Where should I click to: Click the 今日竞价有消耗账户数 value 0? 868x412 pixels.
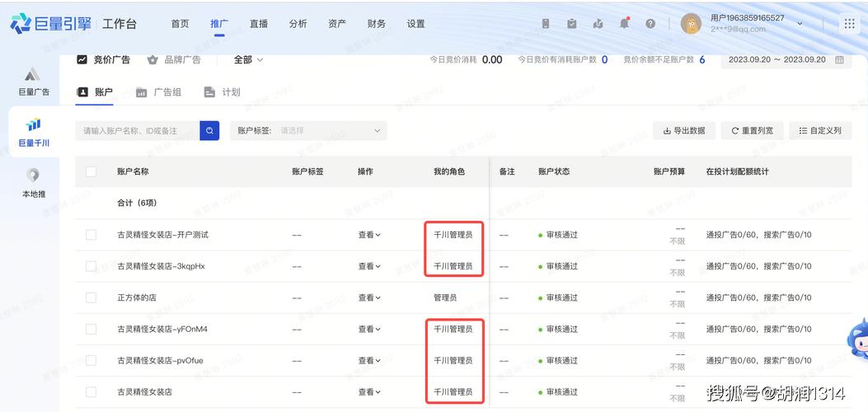click(x=604, y=59)
